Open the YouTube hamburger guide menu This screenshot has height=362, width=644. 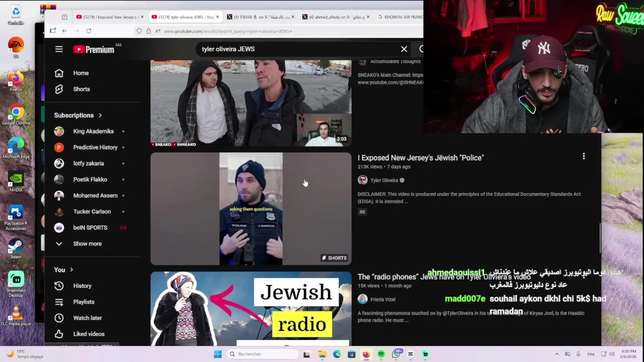pyautogui.click(x=59, y=49)
